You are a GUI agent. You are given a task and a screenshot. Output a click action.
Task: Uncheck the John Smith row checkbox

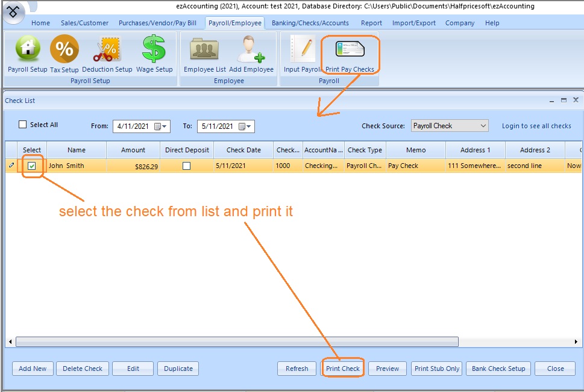[x=32, y=166]
